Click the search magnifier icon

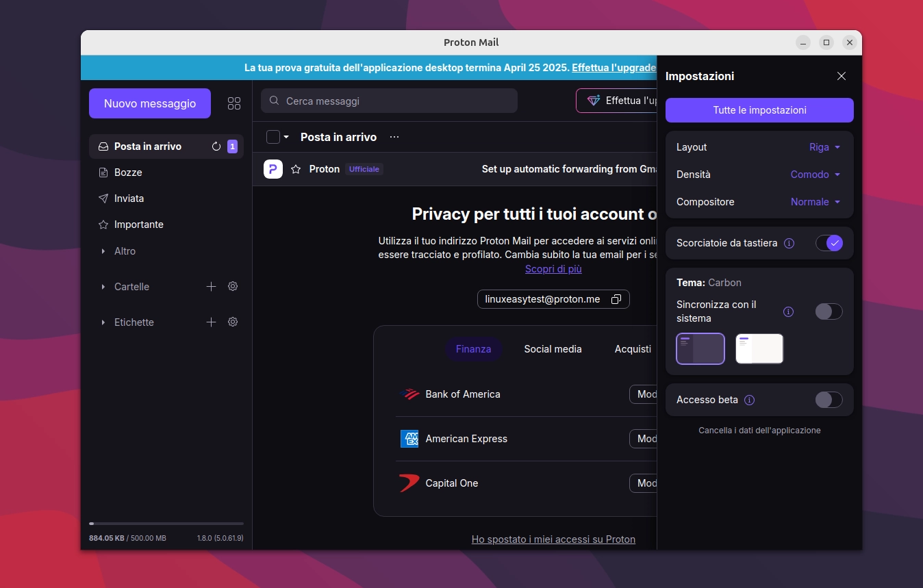click(274, 101)
